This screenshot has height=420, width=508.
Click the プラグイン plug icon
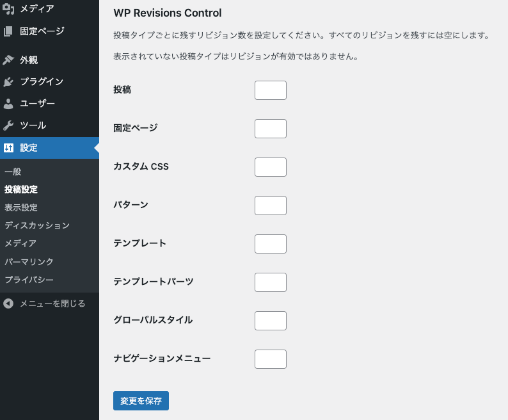8,82
